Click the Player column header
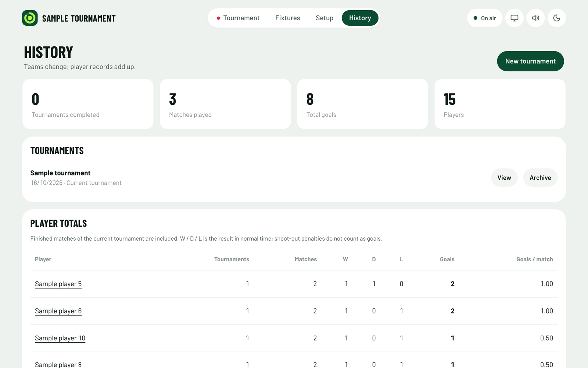The width and height of the screenshot is (588, 368). [43, 259]
